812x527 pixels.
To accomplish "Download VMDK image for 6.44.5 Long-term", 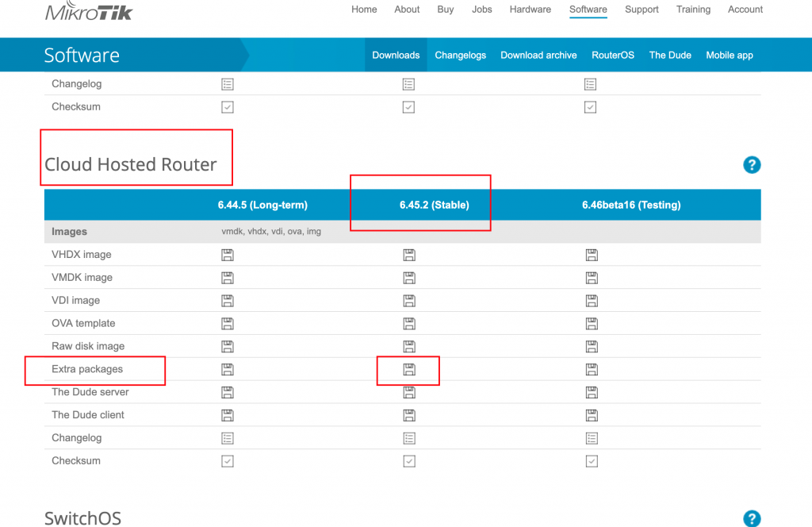I will pyautogui.click(x=228, y=278).
